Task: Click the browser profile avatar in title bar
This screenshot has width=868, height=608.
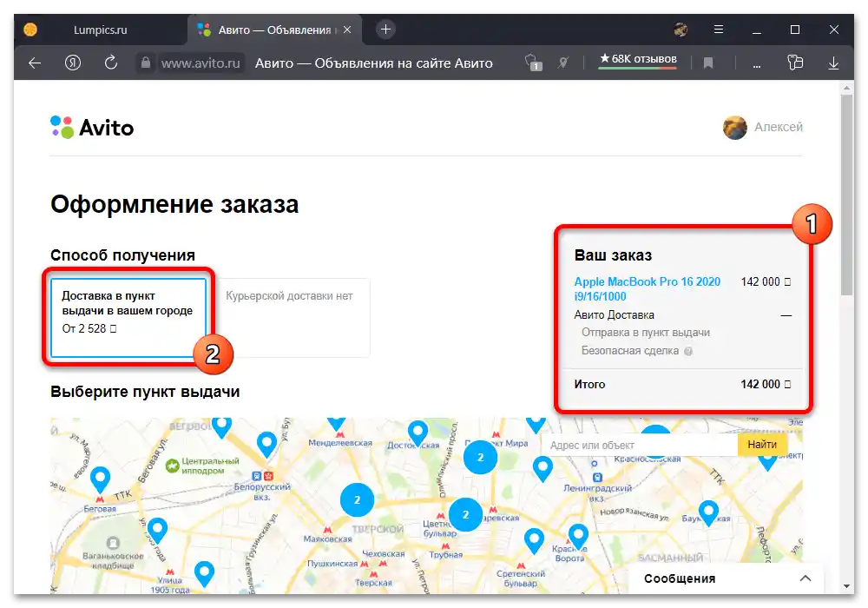Action: [x=681, y=30]
